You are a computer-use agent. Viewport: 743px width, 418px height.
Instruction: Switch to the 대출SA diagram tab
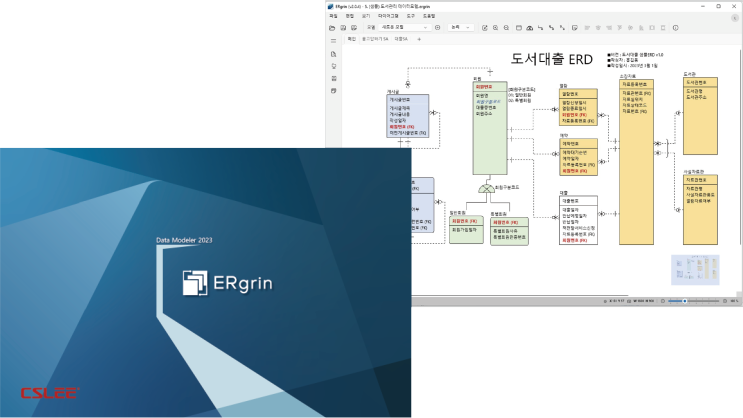pyautogui.click(x=401, y=39)
